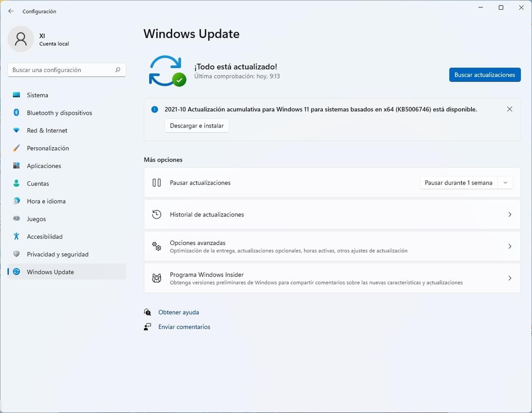Viewport: 532px width, 413px height.
Task: Select Privacidad y seguridad
Action: click(67, 254)
